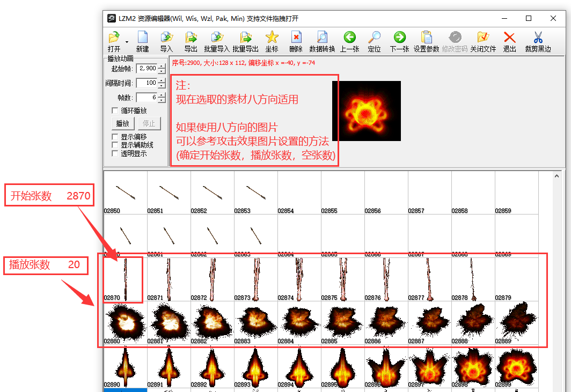Expand the dropdown arrow beside 打开
Image resolution: width=571 pixels, height=392 pixels.
click(127, 41)
